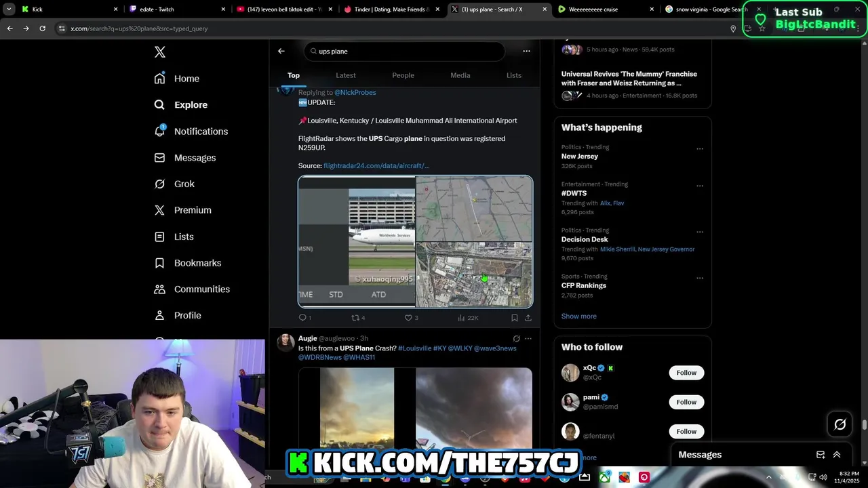The height and width of the screenshot is (488, 868).
Task: Go back with the search arrow
Action: coord(281,51)
